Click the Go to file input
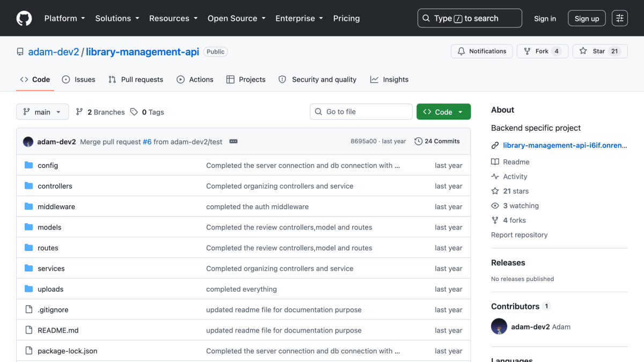The height and width of the screenshot is (362, 644). point(361,112)
